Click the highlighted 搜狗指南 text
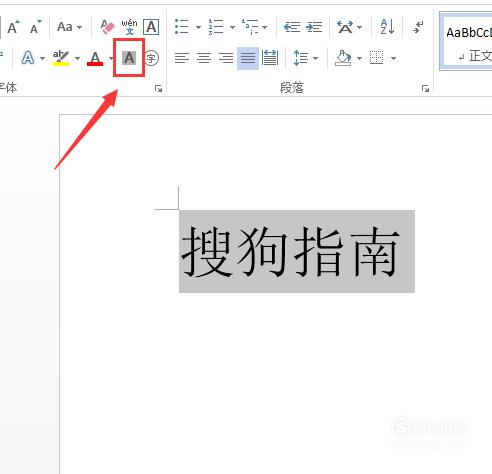Image resolution: width=492 pixels, height=474 pixels. pyautogui.click(x=289, y=252)
